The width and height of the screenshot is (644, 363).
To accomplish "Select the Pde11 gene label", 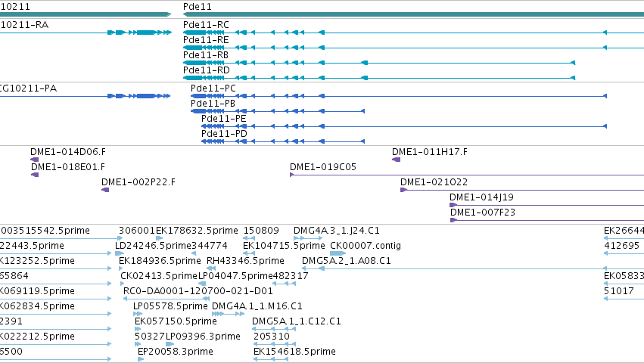I will tap(198, 7).
